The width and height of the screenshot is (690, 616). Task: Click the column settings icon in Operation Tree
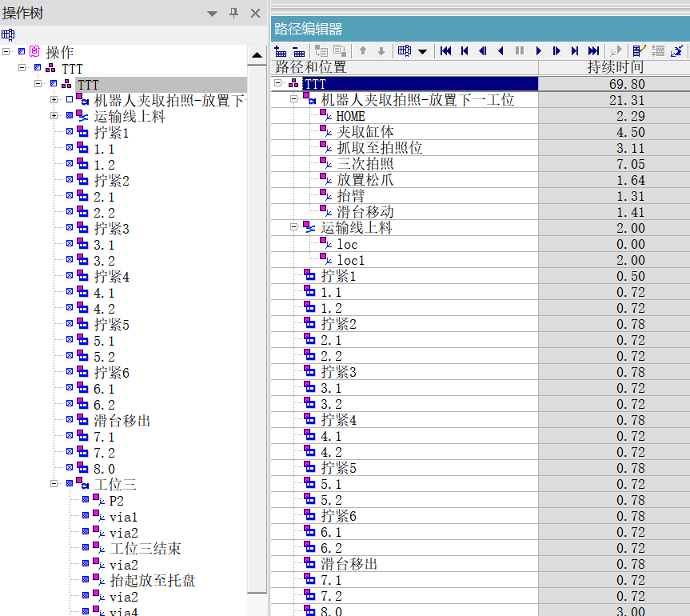click(8, 34)
